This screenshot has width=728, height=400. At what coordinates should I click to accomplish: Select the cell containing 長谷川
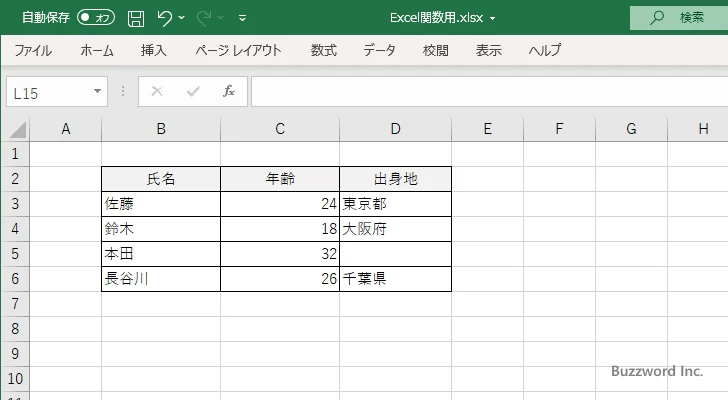(161, 279)
